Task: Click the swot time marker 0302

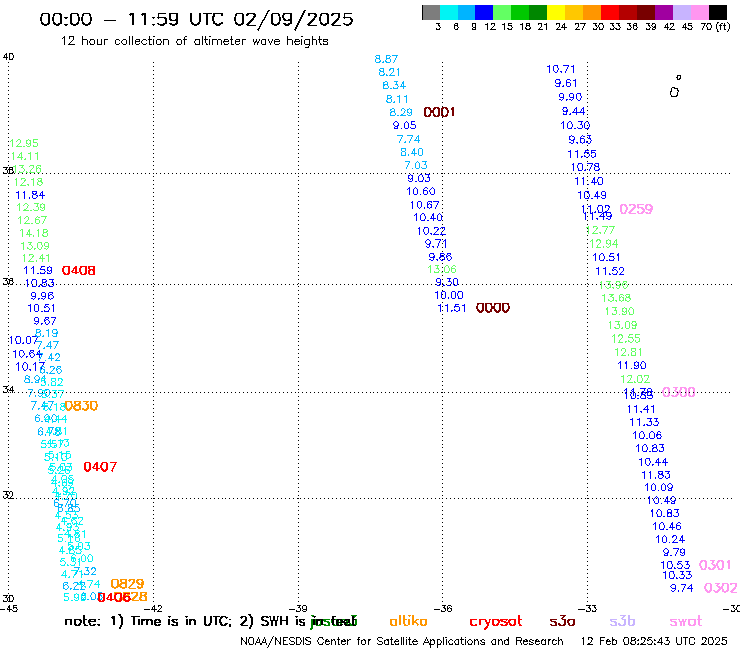Action: [720, 588]
